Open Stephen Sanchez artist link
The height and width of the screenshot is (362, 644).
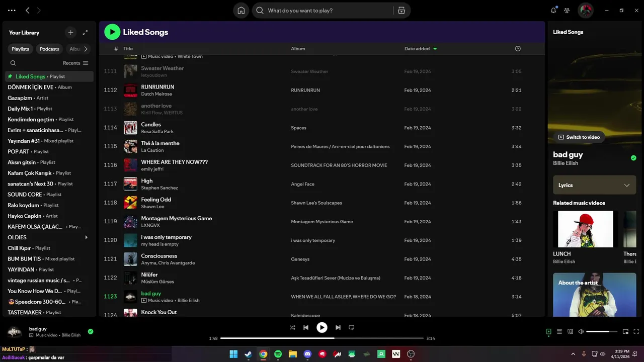[x=159, y=188]
